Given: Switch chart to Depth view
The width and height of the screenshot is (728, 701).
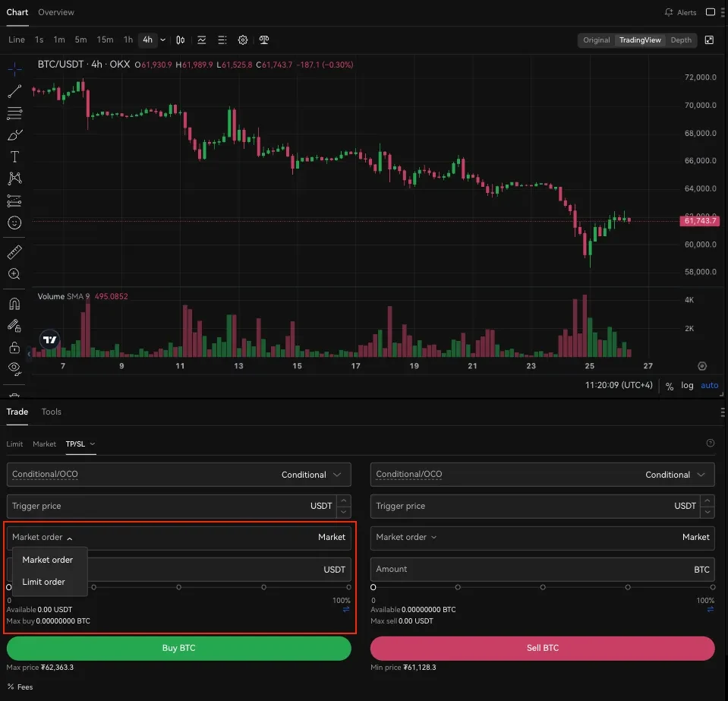Looking at the screenshot, I should pyautogui.click(x=681, y=40).
